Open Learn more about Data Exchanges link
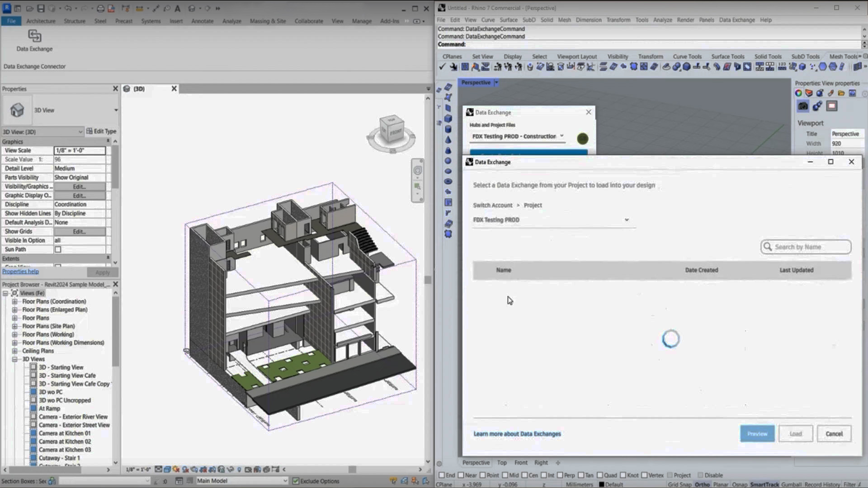The width and height of the screenshot is (868, 488). coord(517,434)
